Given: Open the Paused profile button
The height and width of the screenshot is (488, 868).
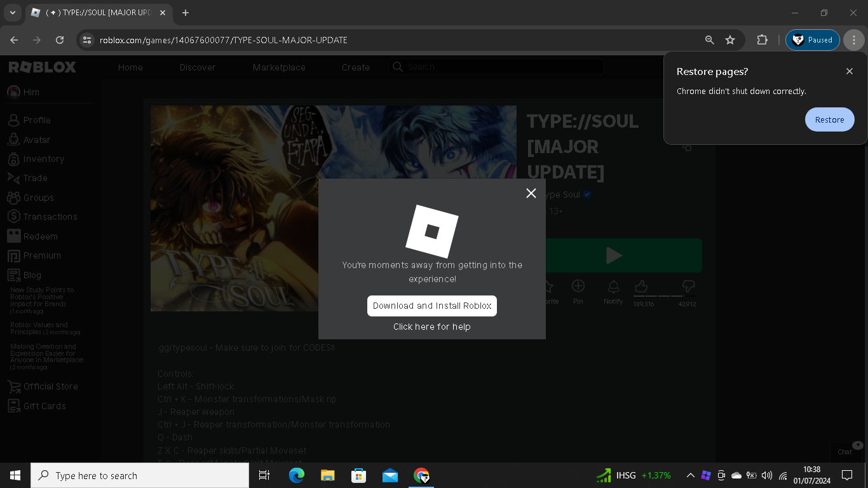Looking at the screenshot, I should 813,40.
